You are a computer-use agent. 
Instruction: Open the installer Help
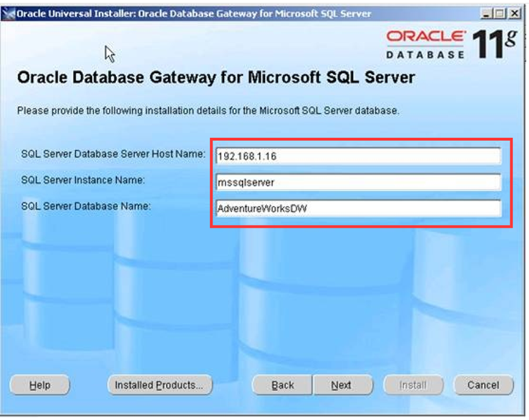click(39, 385)
